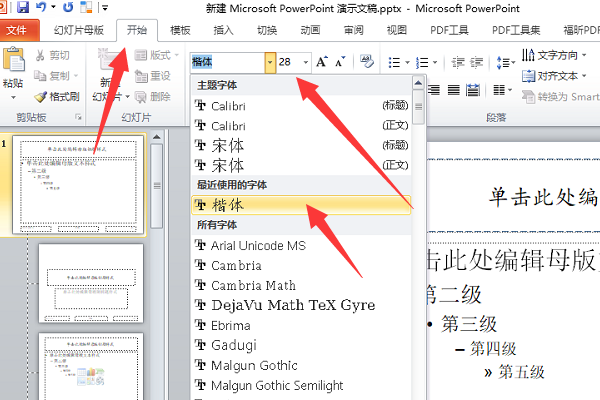Viewport: 600px width, 400px height.
Task: Open the 动画 (Animations) tab
Action: tap(310, 31)
